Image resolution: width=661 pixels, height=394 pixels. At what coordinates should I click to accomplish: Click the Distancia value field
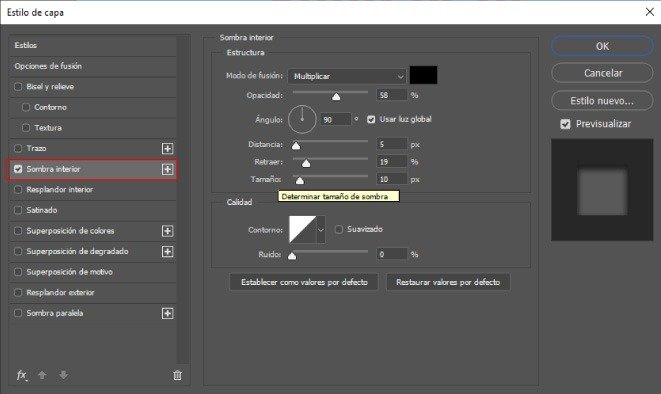coord(392,145)
